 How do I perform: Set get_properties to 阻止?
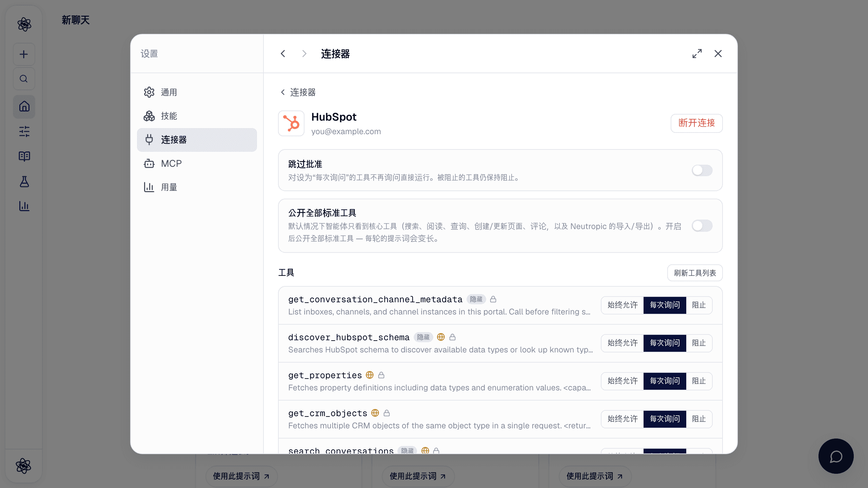click(x=699, y=381)
